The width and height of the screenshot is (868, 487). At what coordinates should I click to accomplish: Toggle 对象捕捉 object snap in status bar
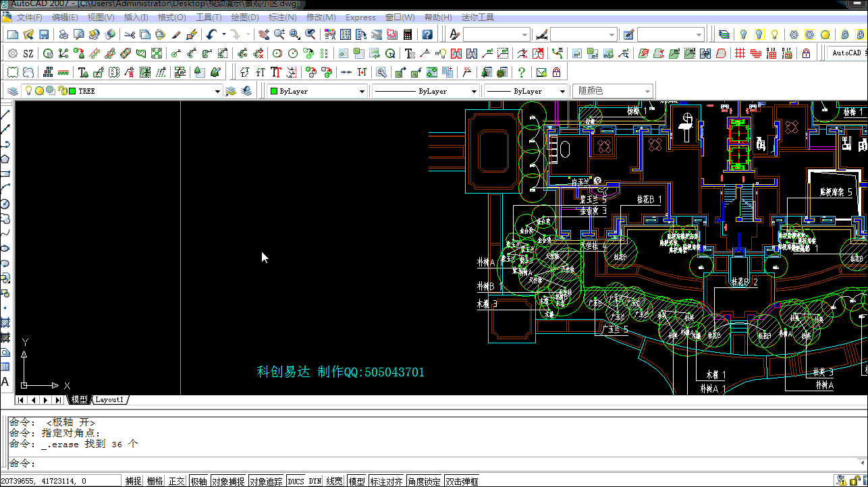pyautogui.click(x=228, y=481)
